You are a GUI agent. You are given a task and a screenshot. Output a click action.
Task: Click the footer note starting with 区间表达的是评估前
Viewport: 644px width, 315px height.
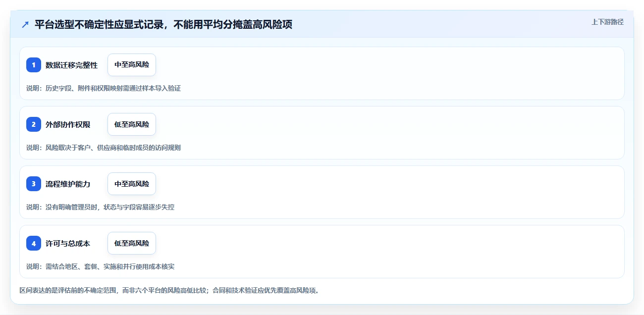pyautogui.click(x=170, y=290)
